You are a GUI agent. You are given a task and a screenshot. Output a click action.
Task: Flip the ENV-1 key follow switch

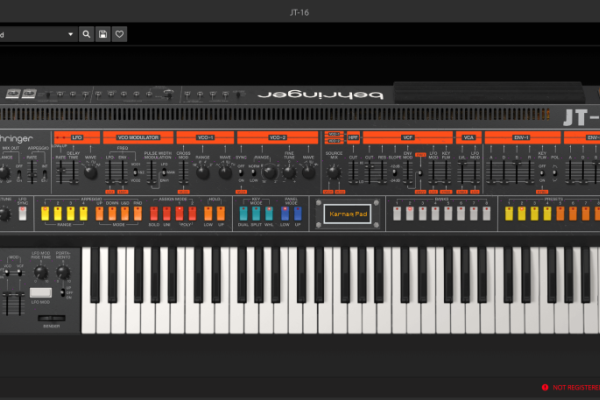(x=542, y=173)
